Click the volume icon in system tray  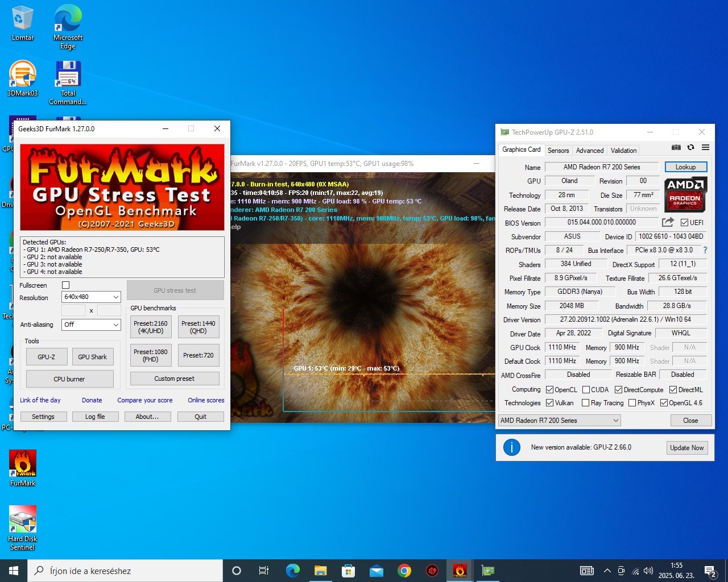648,571
